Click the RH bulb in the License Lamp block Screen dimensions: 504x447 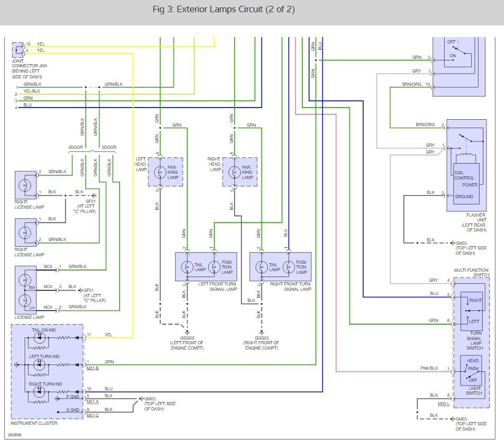(x=25, y=280)
